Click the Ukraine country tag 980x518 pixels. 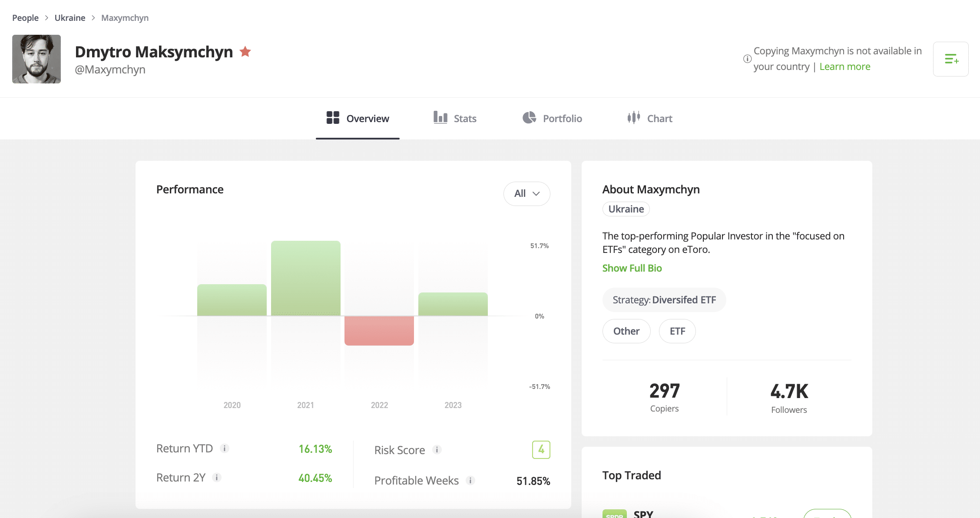626,209
